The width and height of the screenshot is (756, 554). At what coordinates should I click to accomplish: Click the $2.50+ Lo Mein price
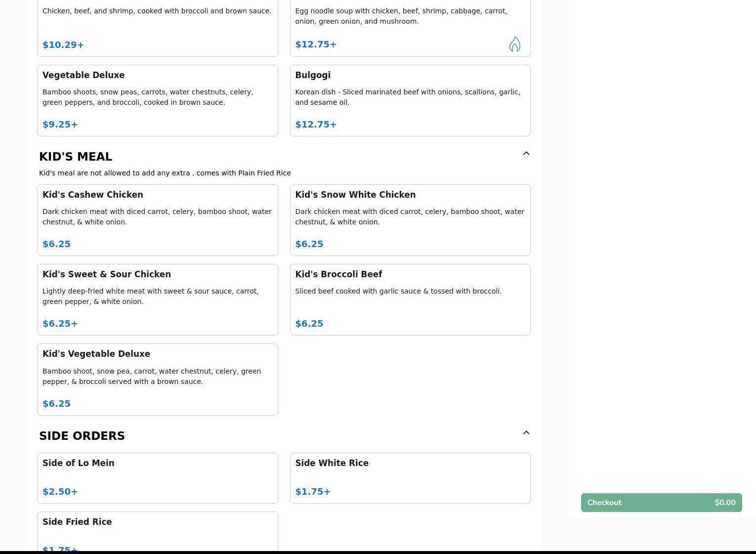click(60, 492)
